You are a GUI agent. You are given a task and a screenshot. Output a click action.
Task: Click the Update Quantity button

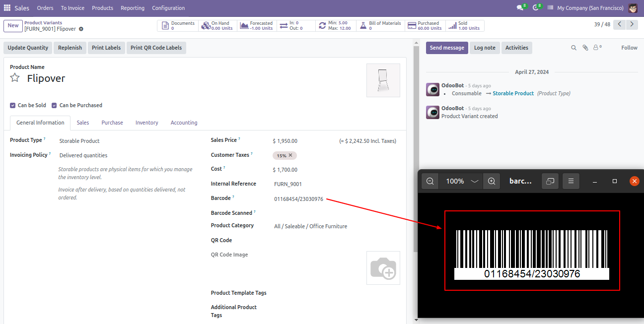click(28, 48)
